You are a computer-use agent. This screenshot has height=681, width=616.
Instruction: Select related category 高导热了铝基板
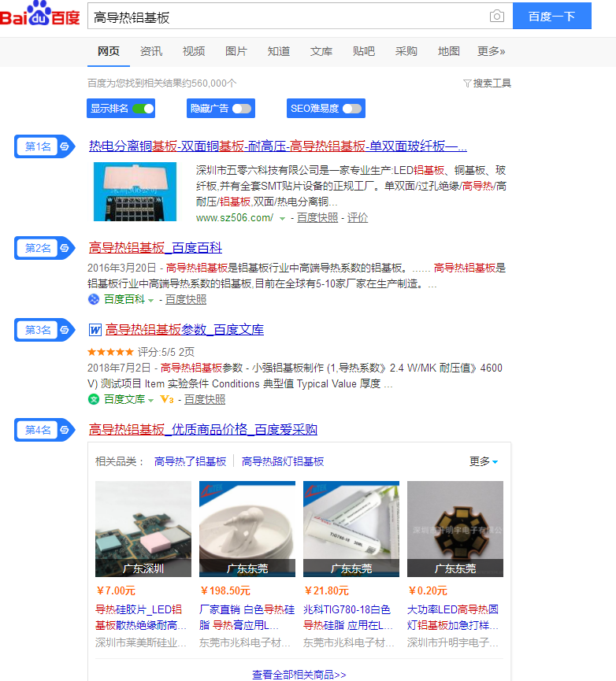(191, 461)
